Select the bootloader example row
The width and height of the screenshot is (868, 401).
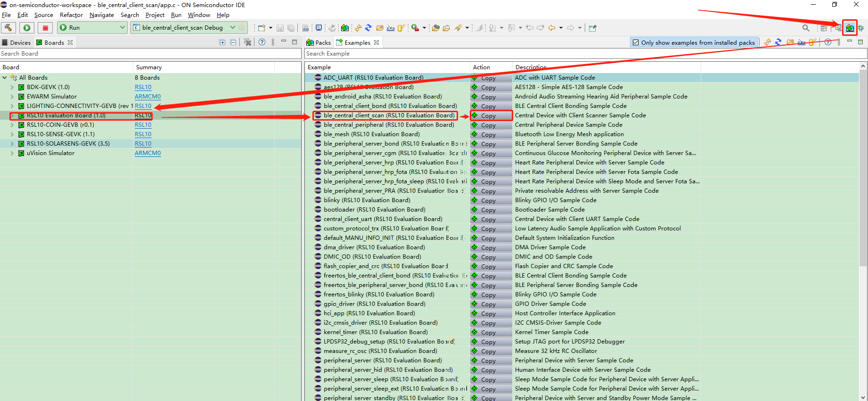[x=374, y=210]
